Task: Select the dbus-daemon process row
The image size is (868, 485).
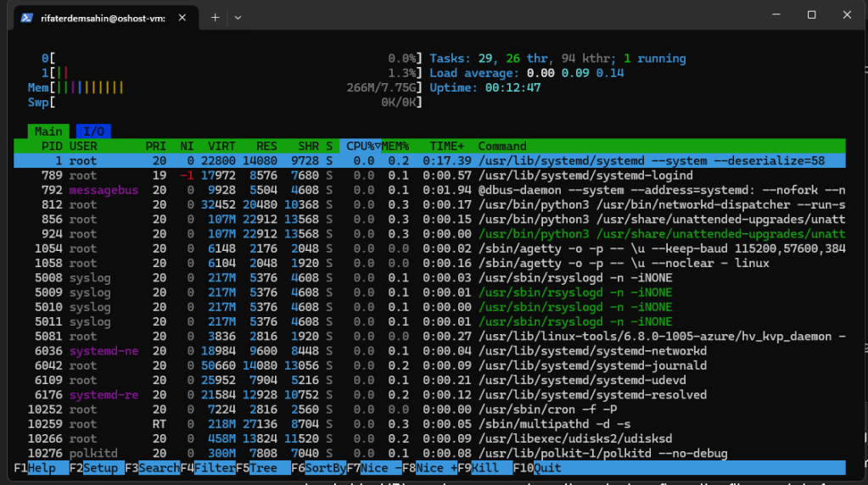Action: click(x=429, y=190)
